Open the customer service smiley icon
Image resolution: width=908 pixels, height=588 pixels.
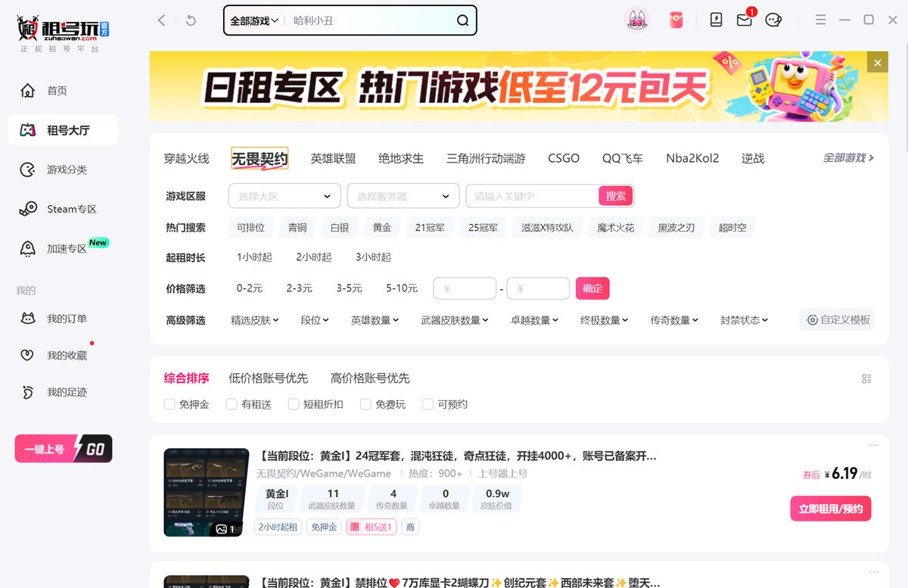773,20
